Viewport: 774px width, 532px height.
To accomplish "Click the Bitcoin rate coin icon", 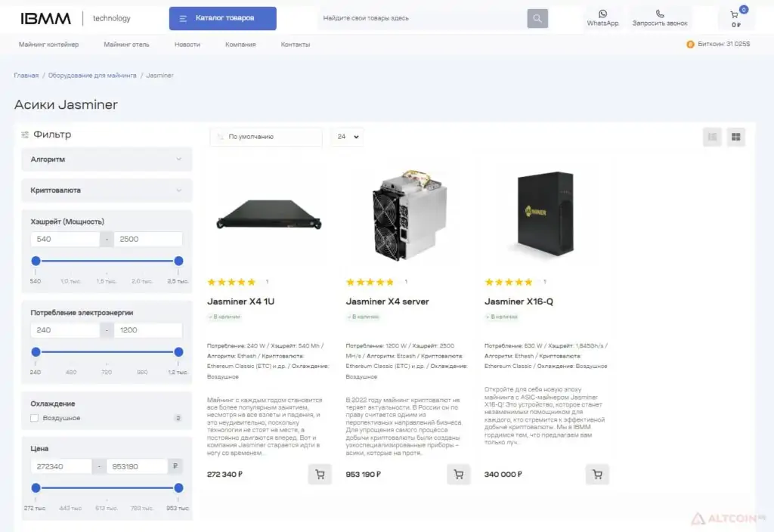I will (690, 45).
